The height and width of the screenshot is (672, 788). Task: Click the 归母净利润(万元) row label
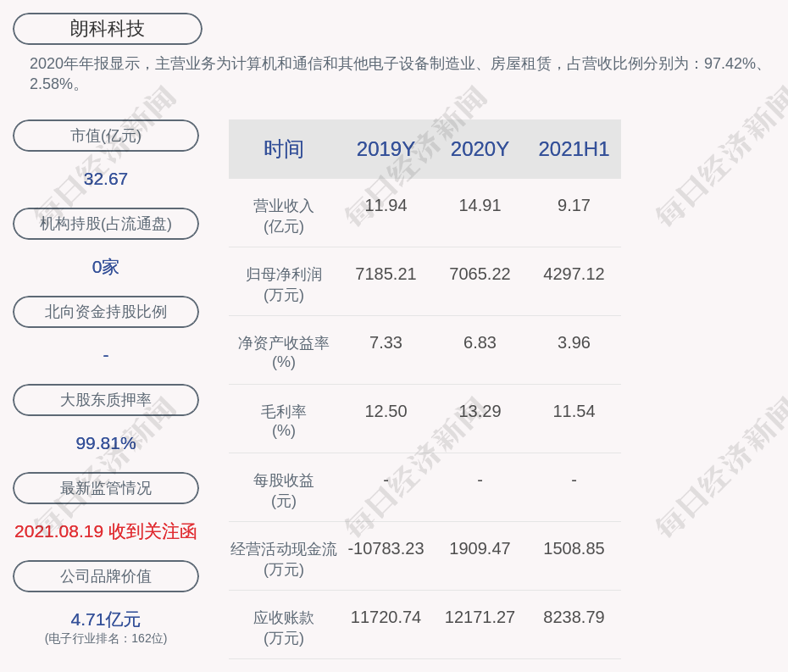(284, 285)
